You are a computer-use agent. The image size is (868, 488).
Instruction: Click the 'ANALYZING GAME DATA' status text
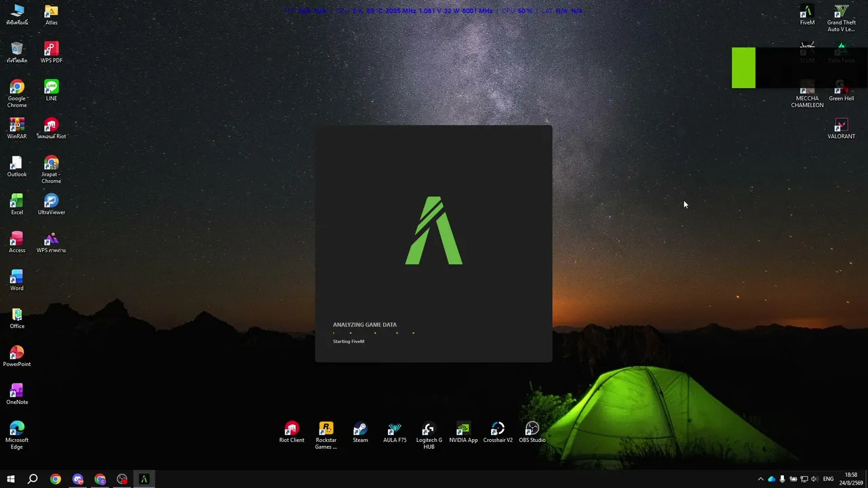[365, 325]
